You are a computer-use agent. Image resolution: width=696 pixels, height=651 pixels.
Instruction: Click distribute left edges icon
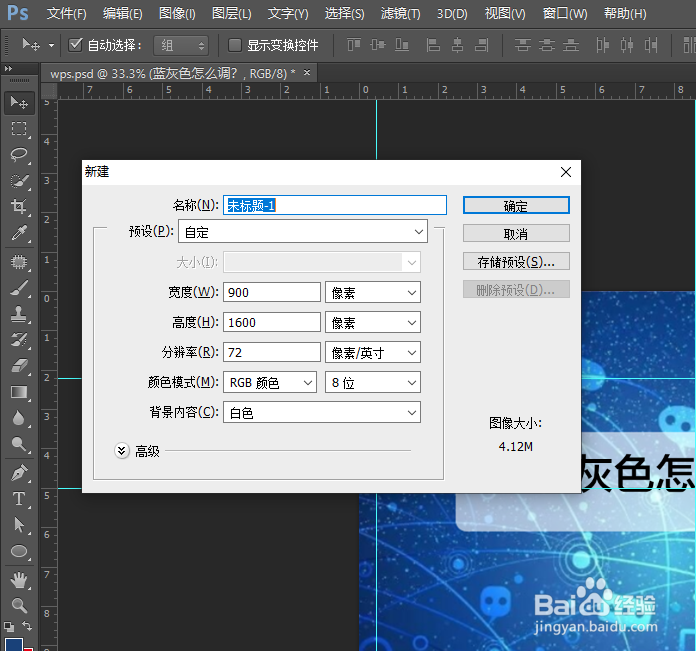click(602, 45)
